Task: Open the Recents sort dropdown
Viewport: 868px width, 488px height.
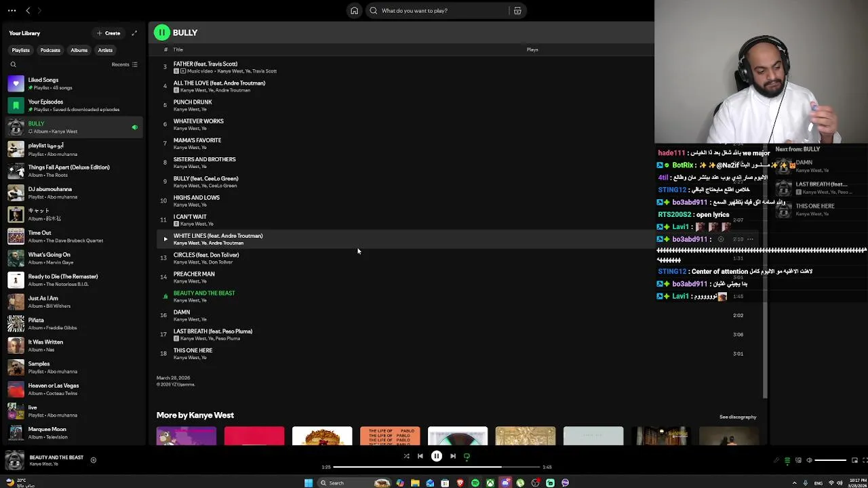Action: tap(125, 64)
